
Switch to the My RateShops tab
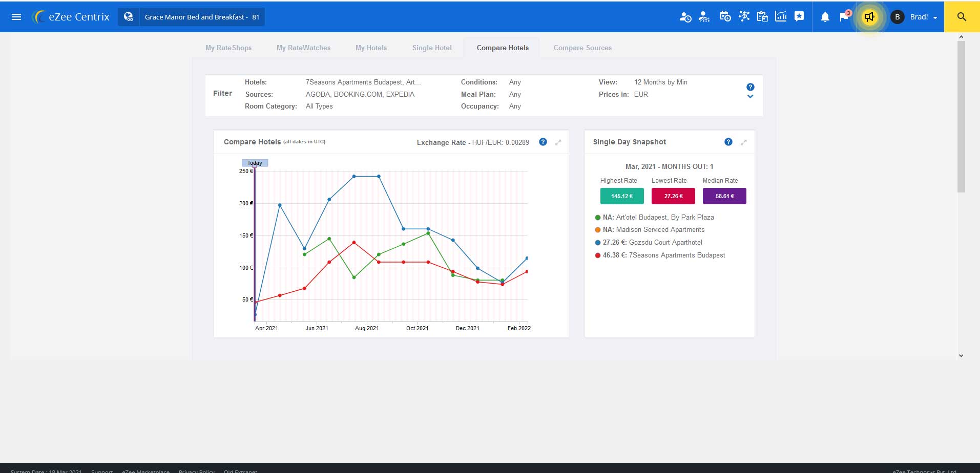tap(228, 48)
